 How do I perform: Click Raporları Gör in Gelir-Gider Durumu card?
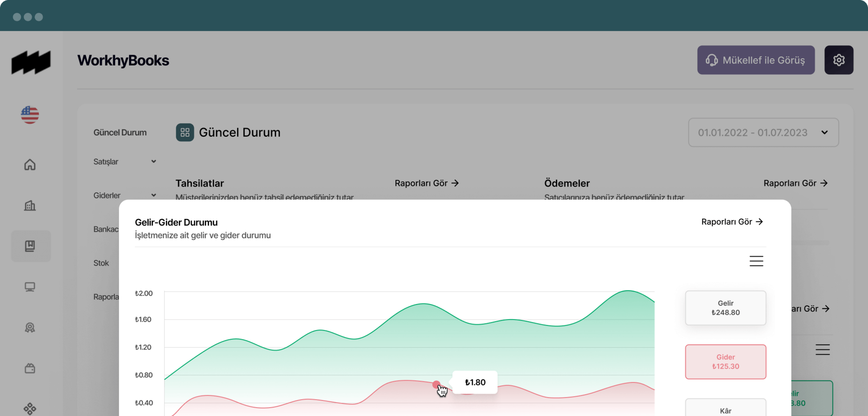pyautogui.click(x=732, y=222)
